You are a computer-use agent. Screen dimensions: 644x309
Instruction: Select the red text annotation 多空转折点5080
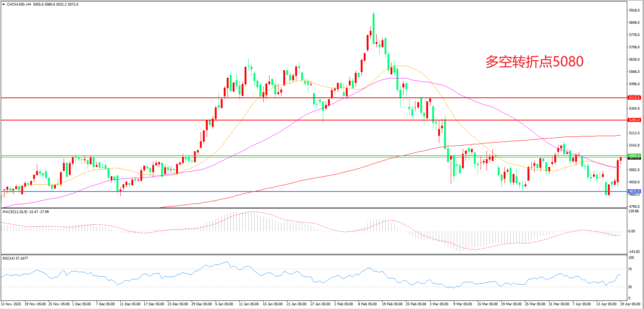pyautogui.click(x=534, y=62)
